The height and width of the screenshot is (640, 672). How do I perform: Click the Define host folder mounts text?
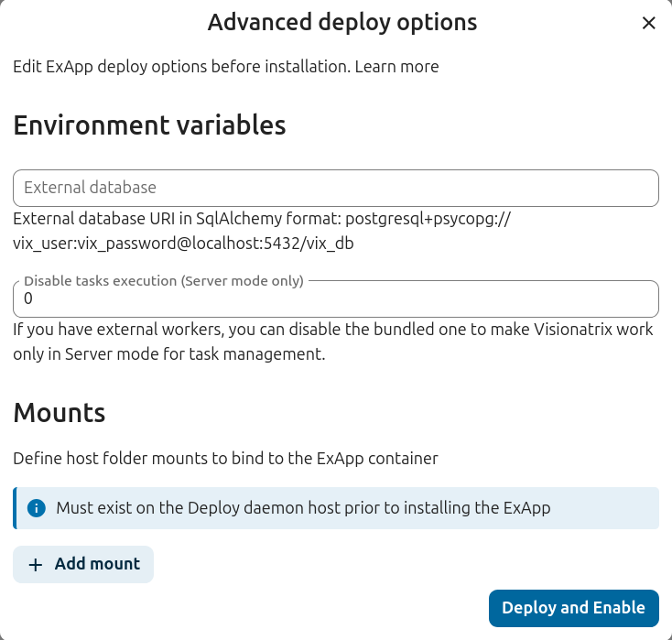(x=225, y=458)
